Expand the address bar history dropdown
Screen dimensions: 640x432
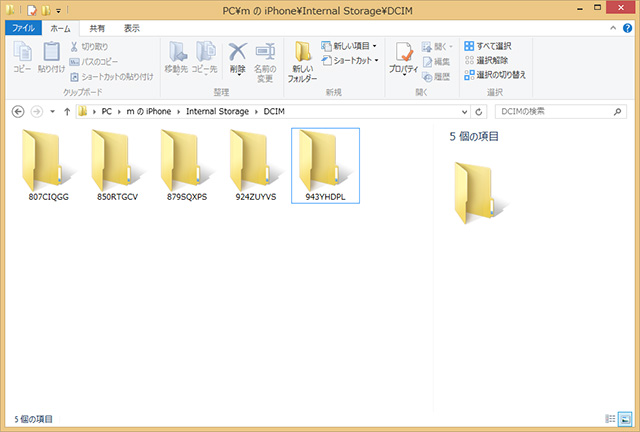click(464, 112)
